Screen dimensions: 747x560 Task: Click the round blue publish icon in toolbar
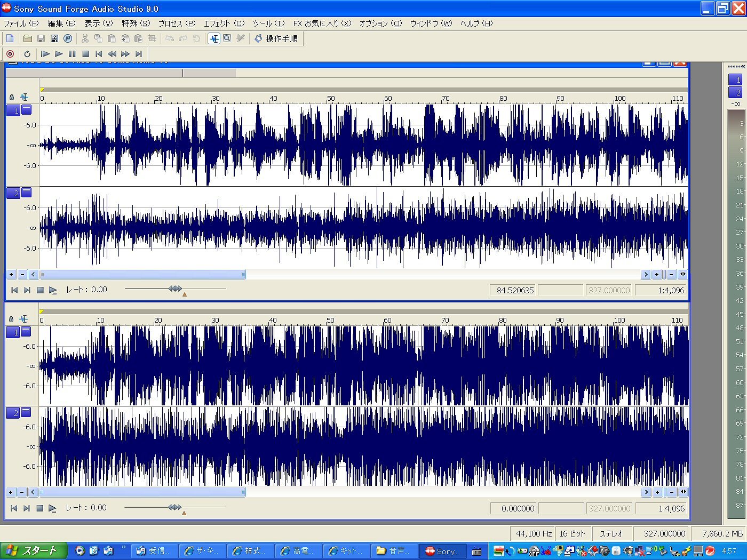point(68,38)
